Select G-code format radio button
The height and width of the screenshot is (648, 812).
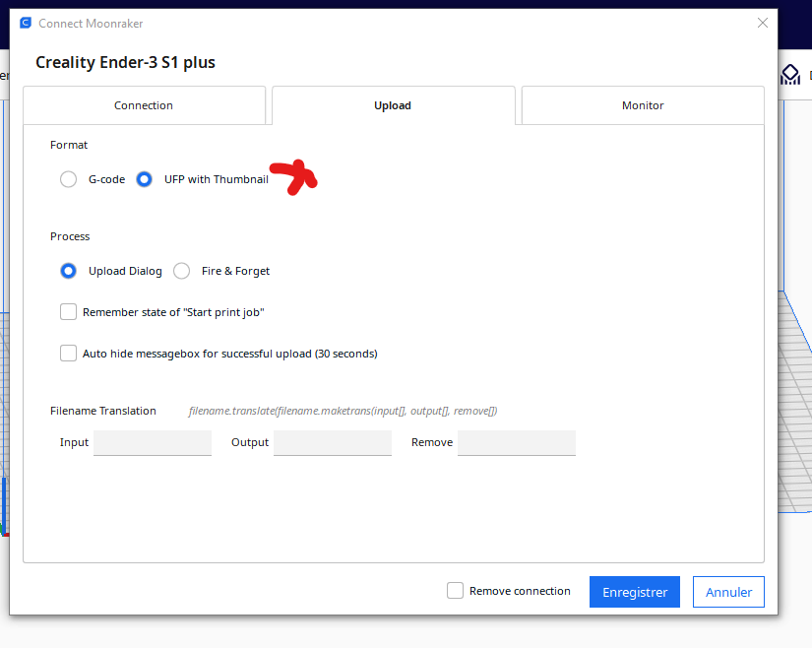click(68, 179)
